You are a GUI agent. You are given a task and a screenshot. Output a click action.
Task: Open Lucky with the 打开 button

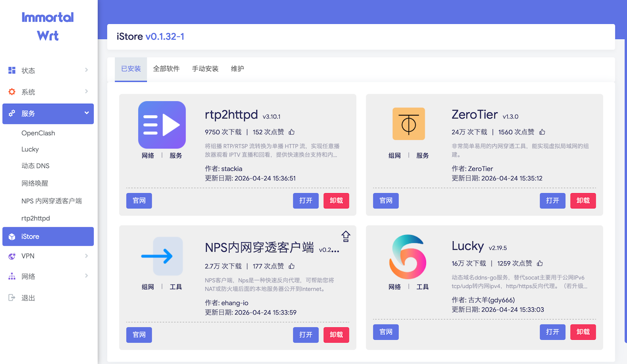tap(553, 332)
